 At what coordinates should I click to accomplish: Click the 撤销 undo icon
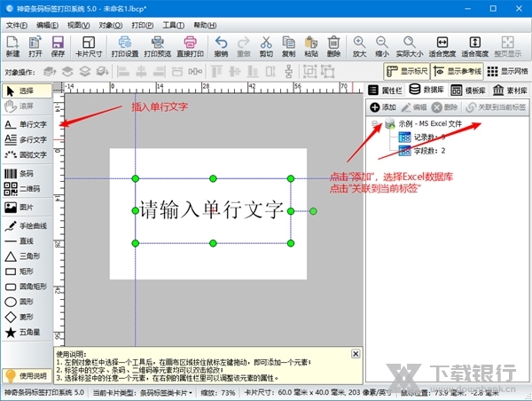221,46
